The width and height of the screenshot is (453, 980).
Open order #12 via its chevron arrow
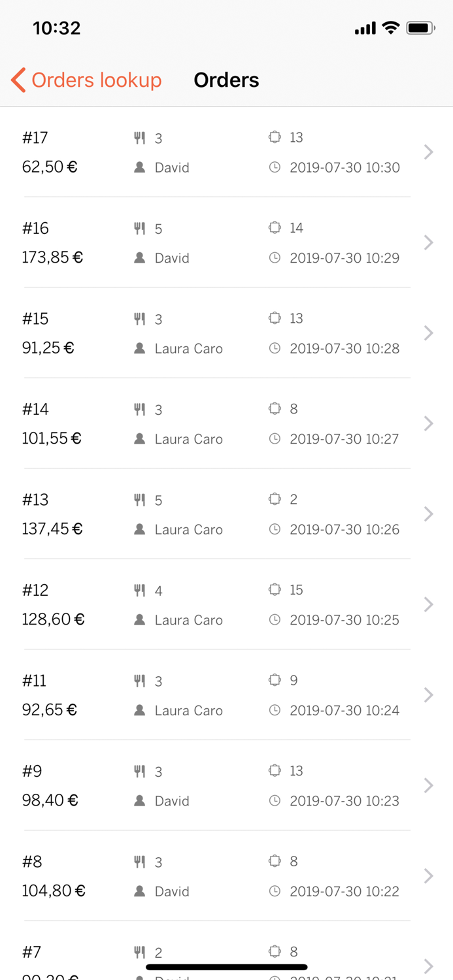click(x=428, y=605)
